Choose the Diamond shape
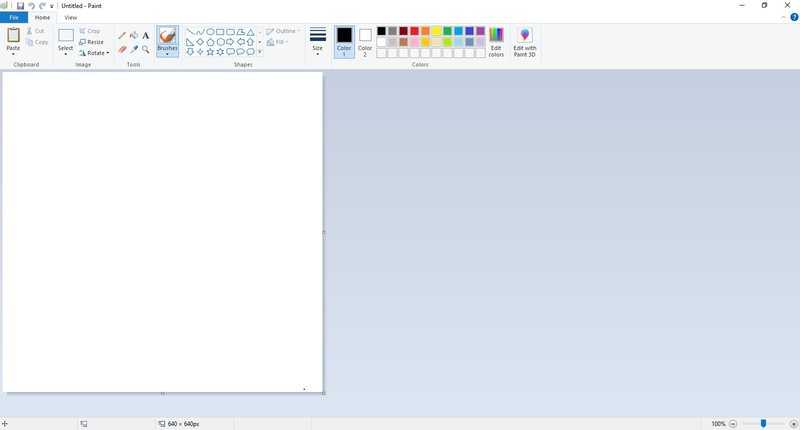The height and width of the screenshot is (430, 800). [200, 42]
